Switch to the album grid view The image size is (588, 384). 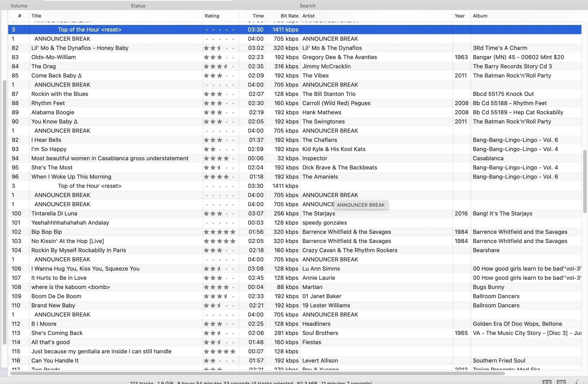click(x=561, y=382)
